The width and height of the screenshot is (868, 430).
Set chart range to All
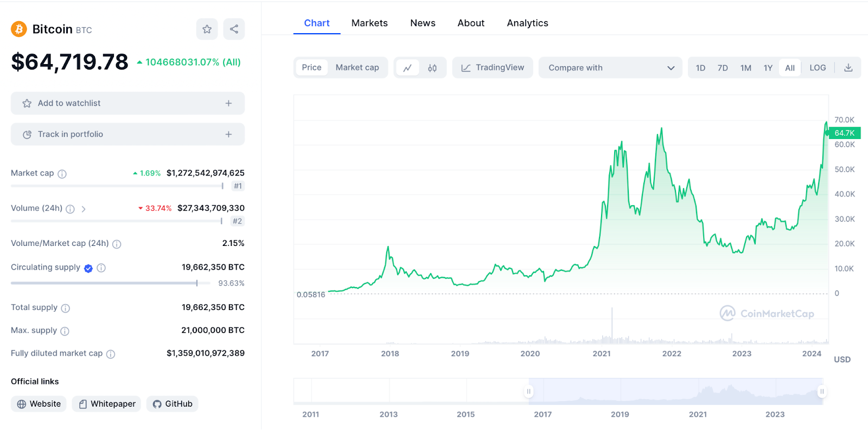pos(790,68)
